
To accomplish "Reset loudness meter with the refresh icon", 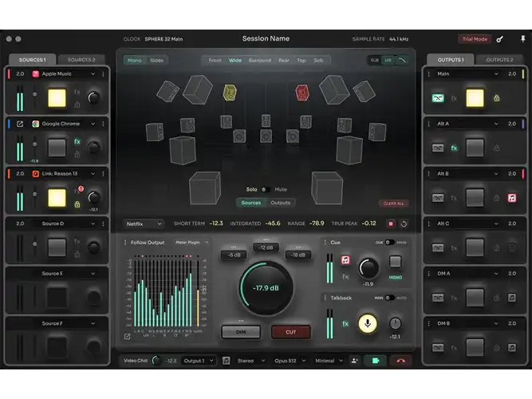I will pos(404,223).
